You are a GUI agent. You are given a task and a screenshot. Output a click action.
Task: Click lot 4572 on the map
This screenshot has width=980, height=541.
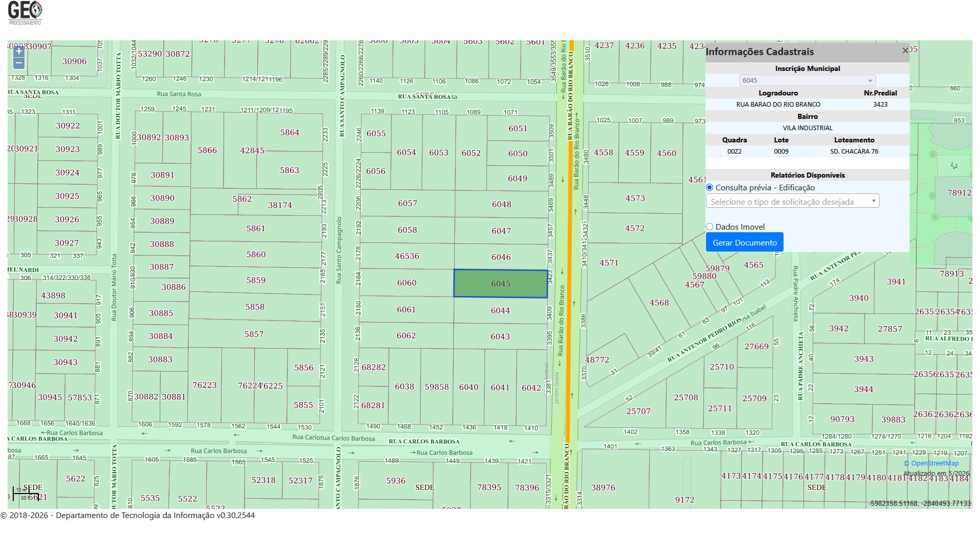coord(635,228)
